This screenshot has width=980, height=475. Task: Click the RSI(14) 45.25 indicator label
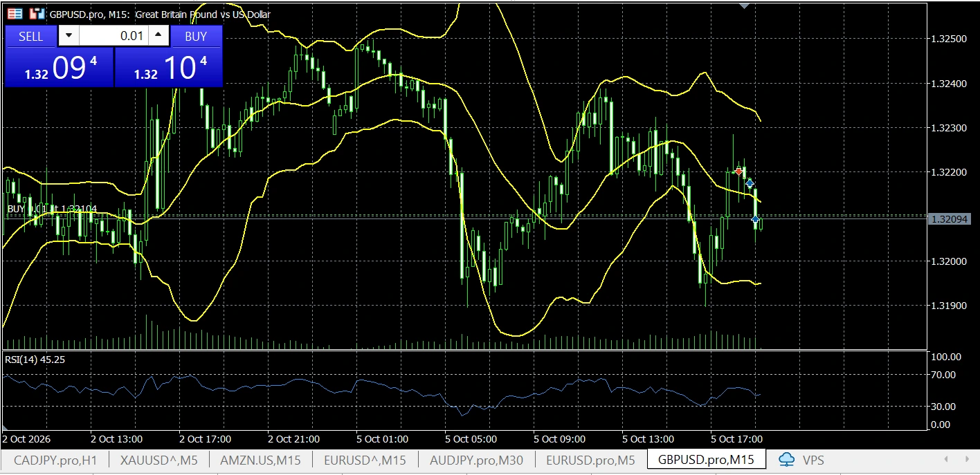[35, 360]
